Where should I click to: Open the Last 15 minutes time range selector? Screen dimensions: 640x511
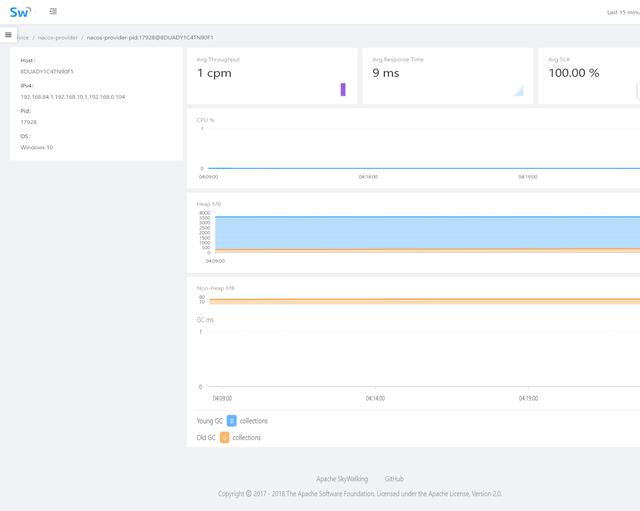(x=623, y=12)
